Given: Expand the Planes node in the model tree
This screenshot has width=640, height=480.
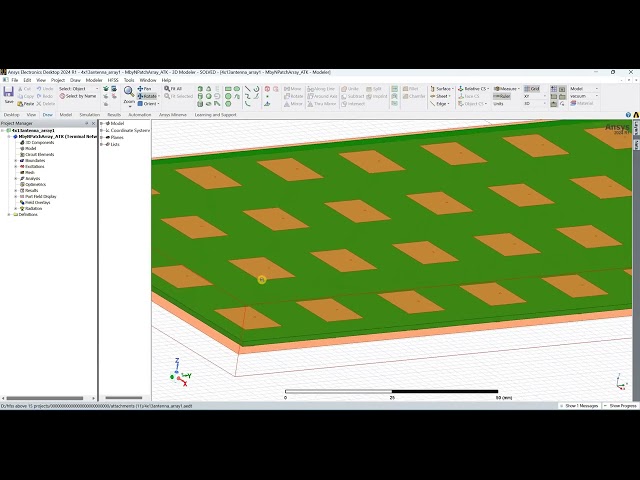Looking at the screenshot, I should (102, 138).
